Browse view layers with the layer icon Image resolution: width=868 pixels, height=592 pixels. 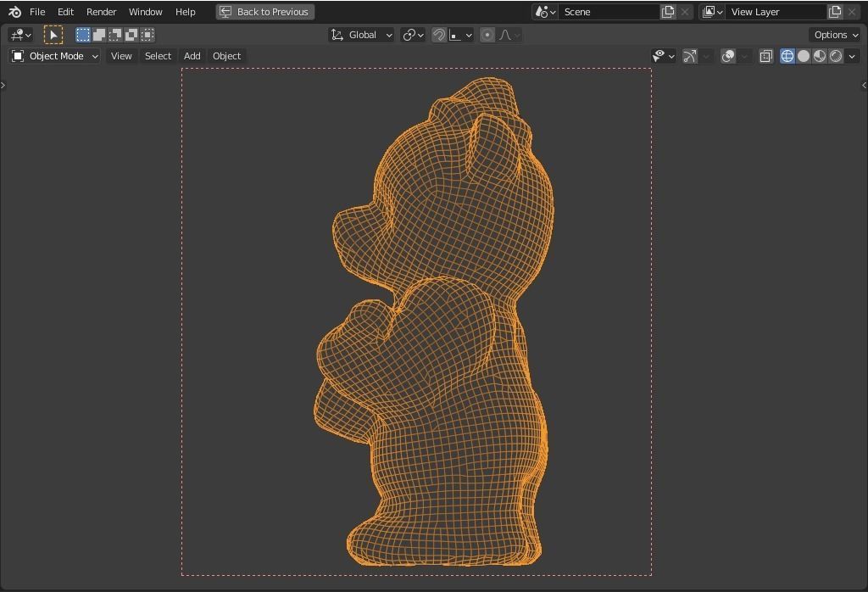(x=712, y=12)
